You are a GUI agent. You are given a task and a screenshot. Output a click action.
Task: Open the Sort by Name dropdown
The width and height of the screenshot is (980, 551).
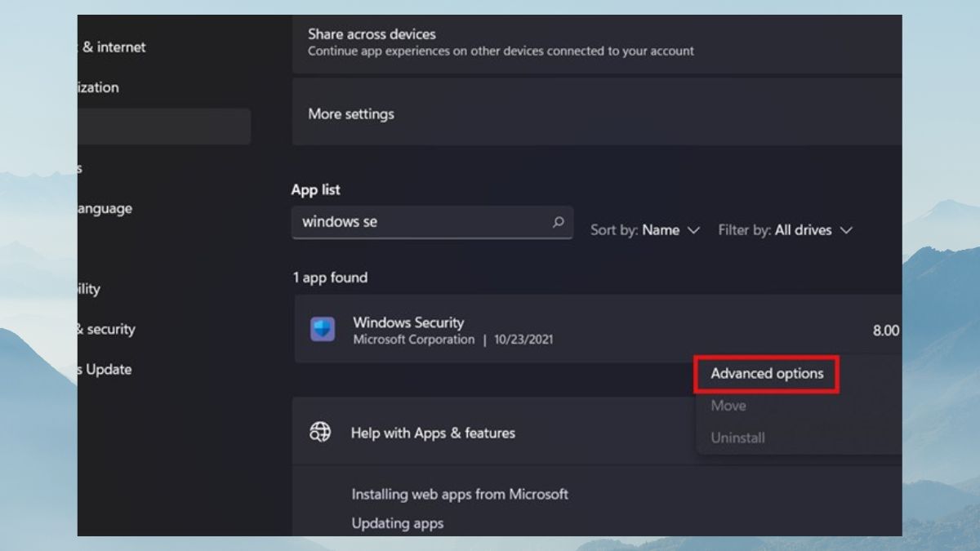coord(645,230)
